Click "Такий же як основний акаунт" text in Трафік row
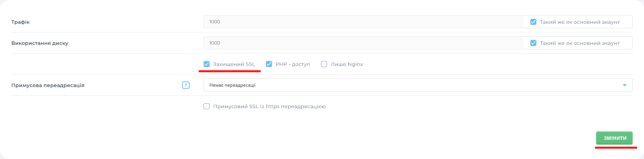The image size is (644, 159). click(580, 22)
